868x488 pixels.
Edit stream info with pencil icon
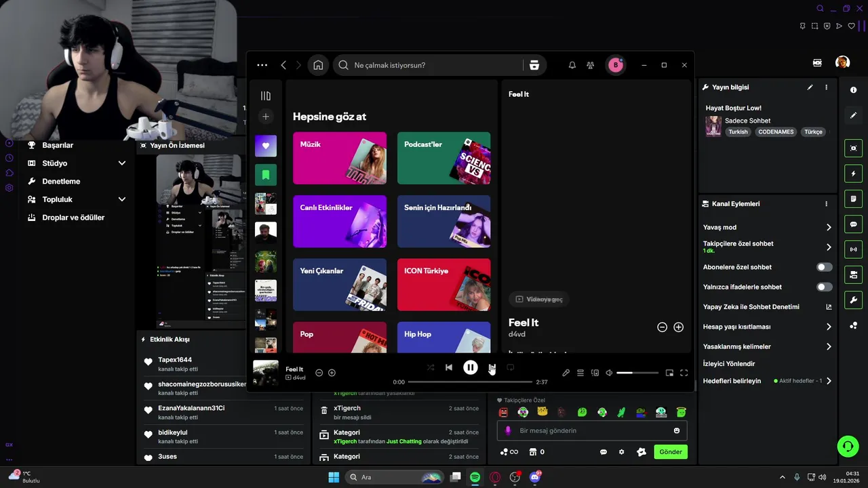(810, 87)
